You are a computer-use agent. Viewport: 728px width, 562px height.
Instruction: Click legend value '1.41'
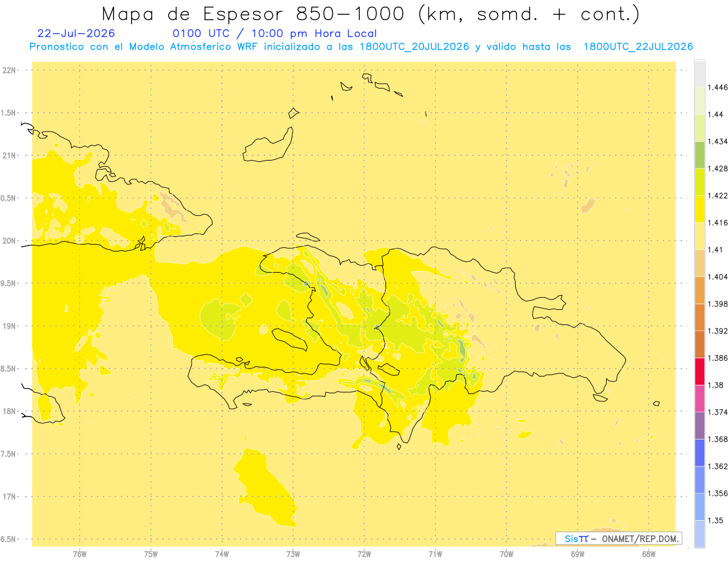[x=715, y=250]
